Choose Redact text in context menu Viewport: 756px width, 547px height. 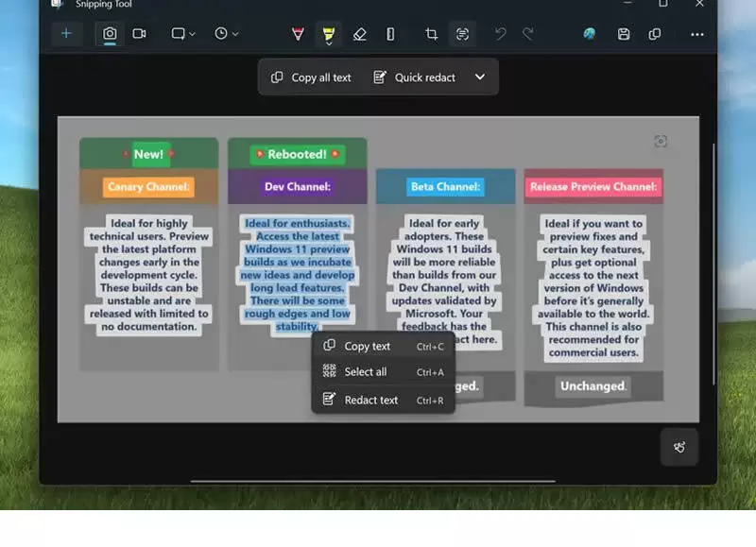(x=384, y=400)
